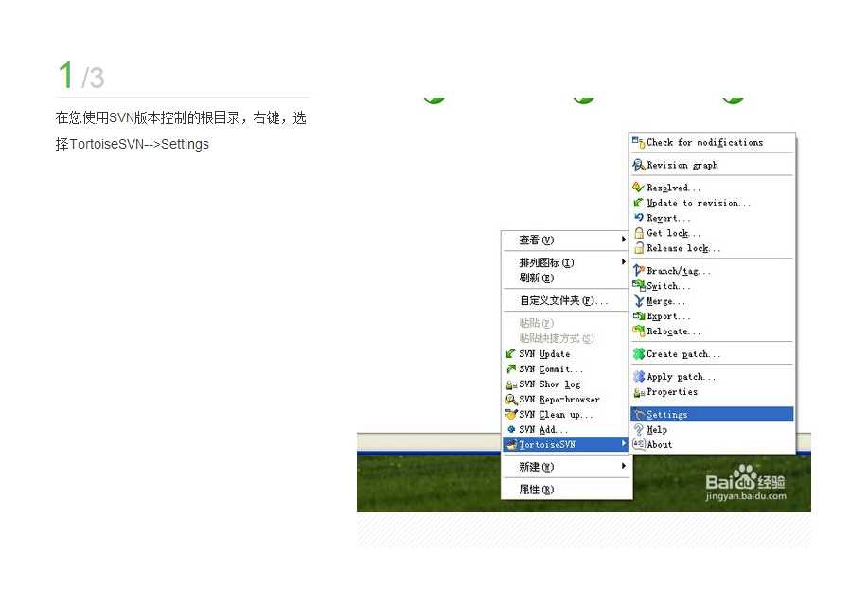This screenshot has height=608, width=868.
Task: Select the Revision graph menu text
Action: [682, 165]
